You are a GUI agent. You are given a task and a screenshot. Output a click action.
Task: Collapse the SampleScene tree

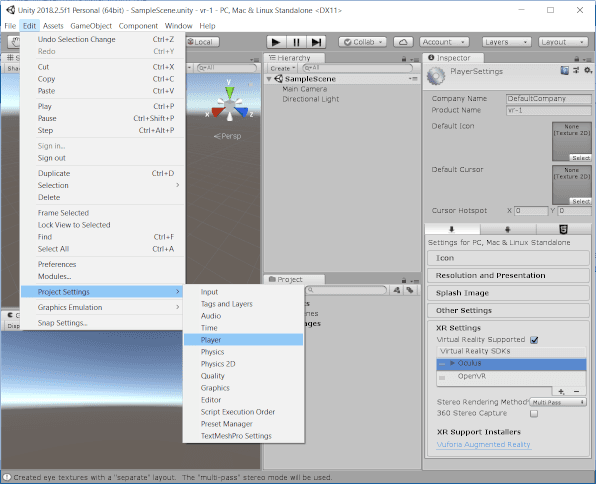point(269,79)
